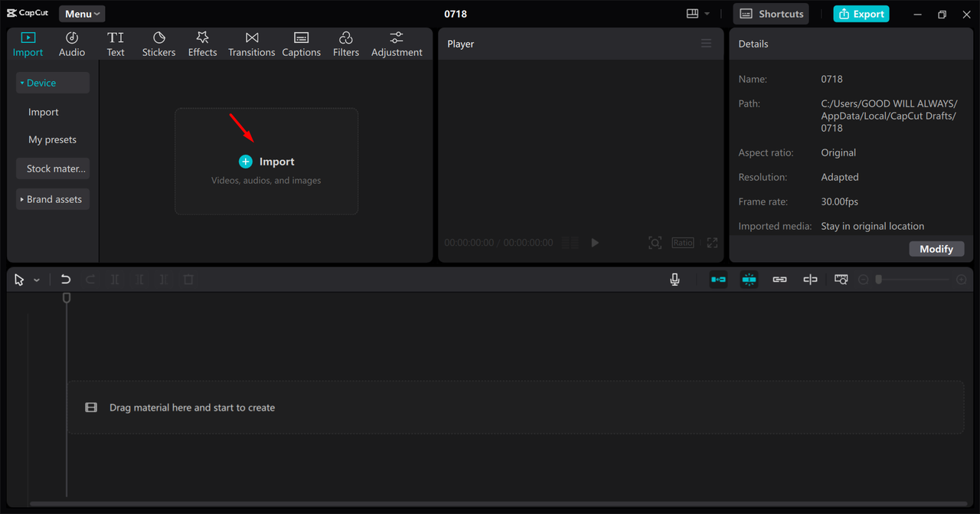
Task: Toggle preview axis icon
Action: [x=810, y=280]
